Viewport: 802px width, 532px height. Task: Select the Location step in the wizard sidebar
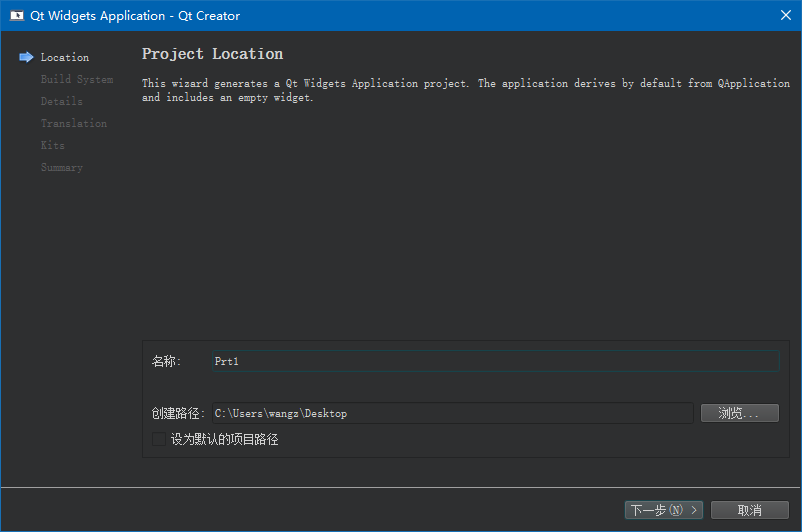(x=65, y=57)
